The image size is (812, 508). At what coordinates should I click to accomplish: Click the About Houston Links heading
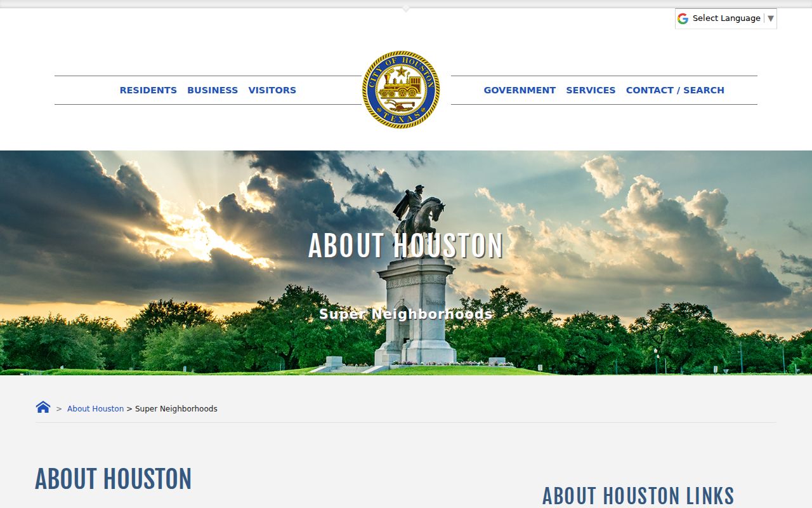(638, 496)
